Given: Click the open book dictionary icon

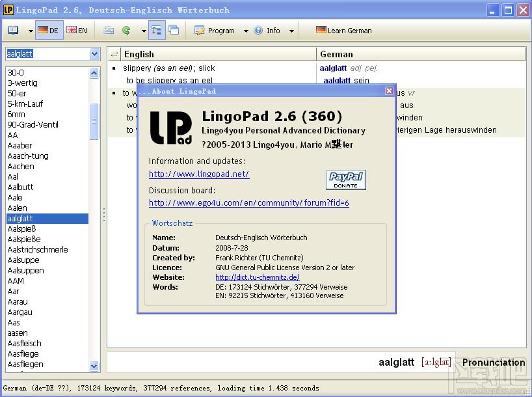Looking at the screenshot, I should click(x=14, y=31).
